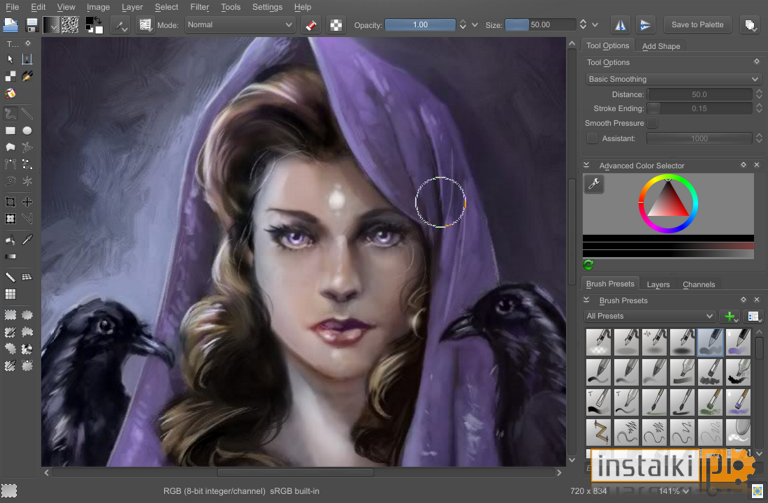Select the multibrush star tool
Viewport: 768px width, 503px height.
pyautogui.click(x=27, y=181)
